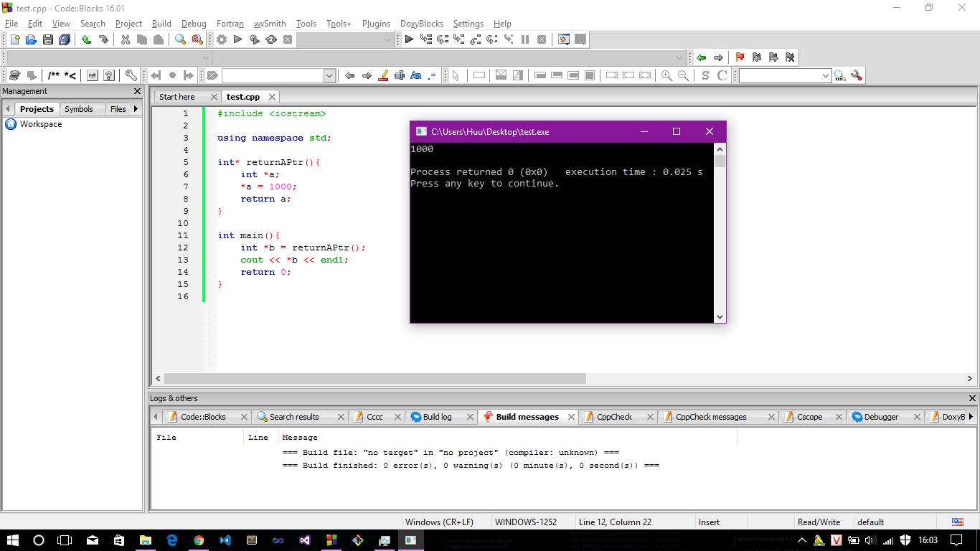Screen dimensions: 980x551
Task: Toggle highlight with the red pencil icon
Action: click(x=383, y=75)
